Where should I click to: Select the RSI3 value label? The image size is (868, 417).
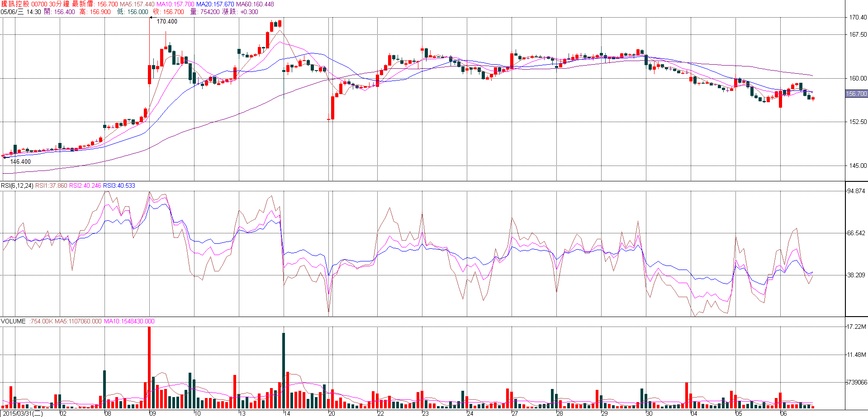point(119,185)
